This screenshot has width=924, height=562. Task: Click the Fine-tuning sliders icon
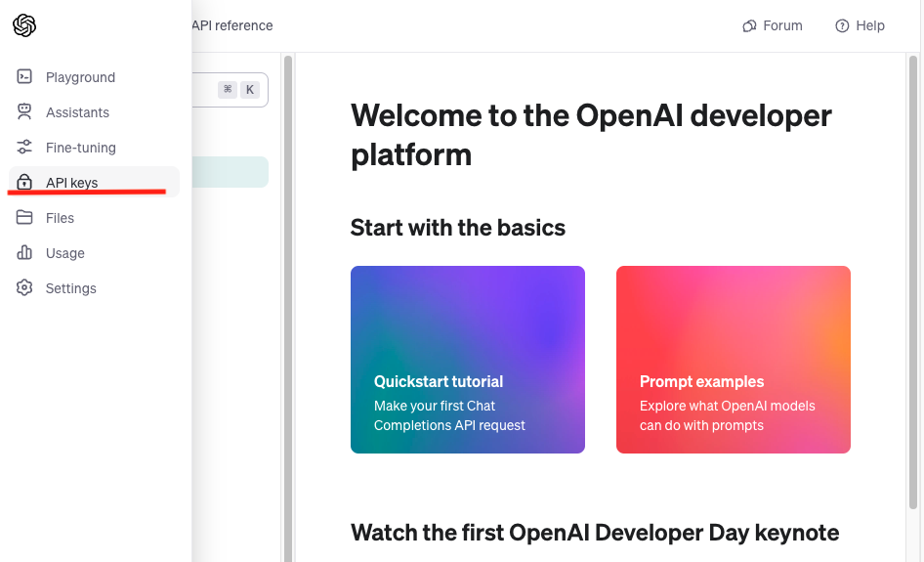tap(24, 147)
